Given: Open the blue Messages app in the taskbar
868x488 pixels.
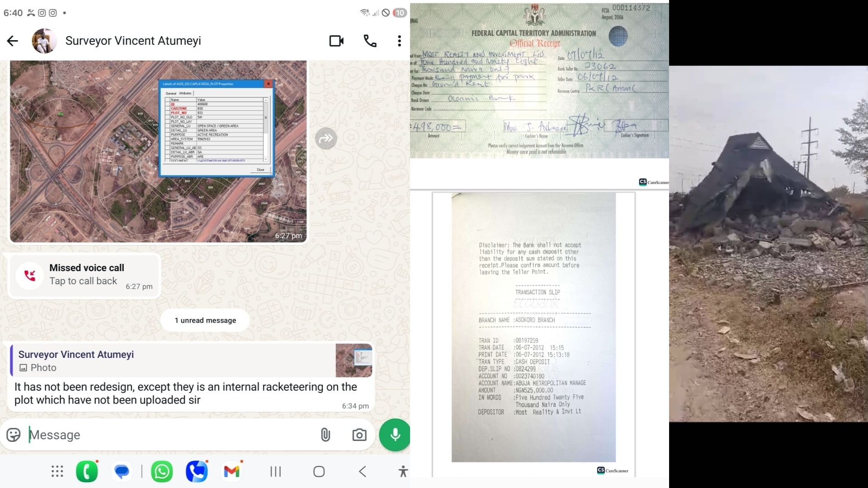Looking at the screenshot, I should 122,472.
